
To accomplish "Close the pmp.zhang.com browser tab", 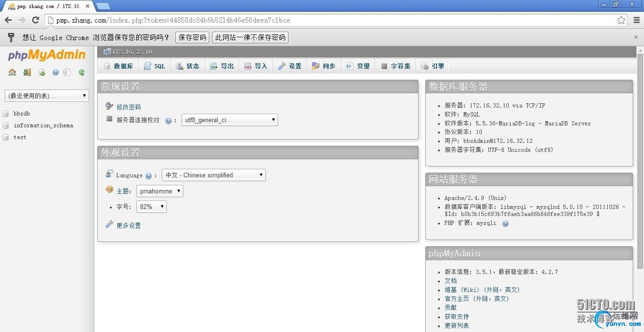I will click(88, 6).
